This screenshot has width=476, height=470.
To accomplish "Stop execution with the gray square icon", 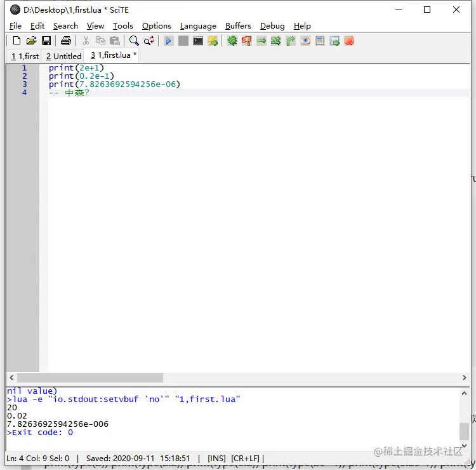I will pos(183,41).
